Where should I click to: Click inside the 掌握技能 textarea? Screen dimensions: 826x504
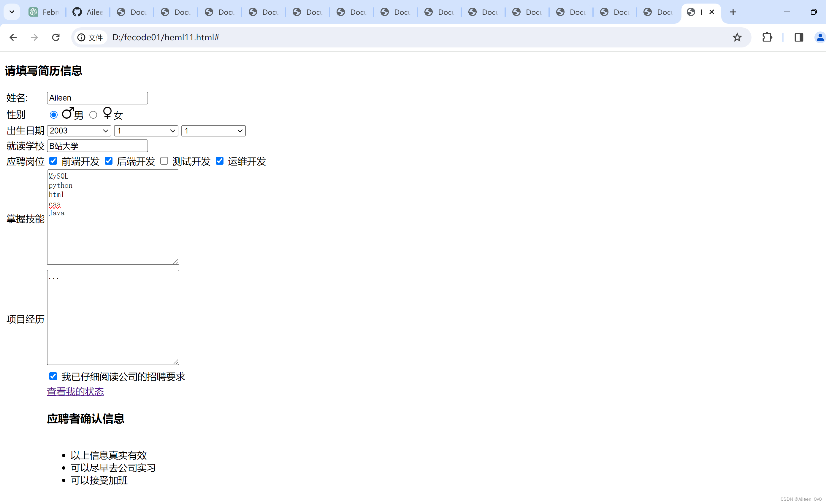(x=113, y=217)
